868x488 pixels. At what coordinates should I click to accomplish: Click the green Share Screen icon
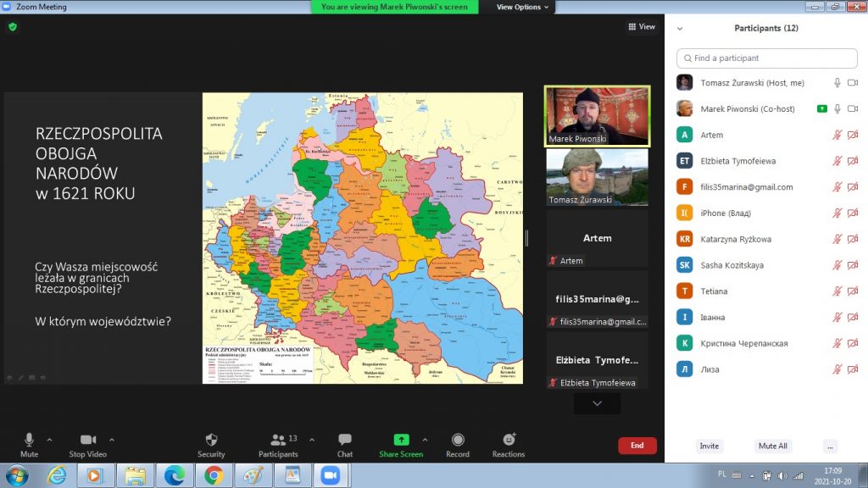click(x=401, y=440)
